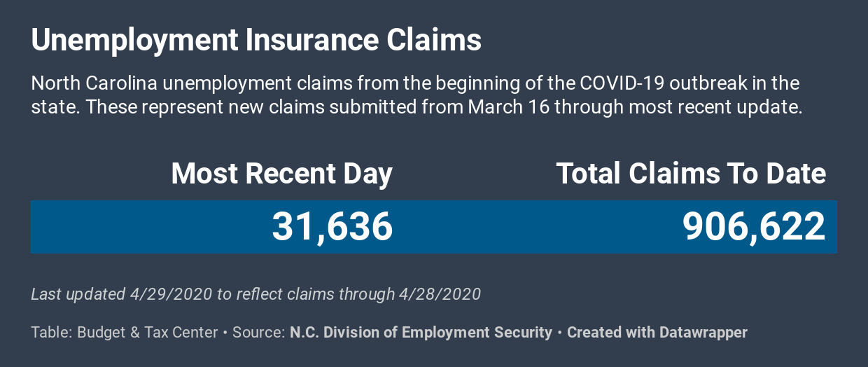Click the Last updated footnote text
This screenshot has height=367, width=868.
(x=255, y=293)
